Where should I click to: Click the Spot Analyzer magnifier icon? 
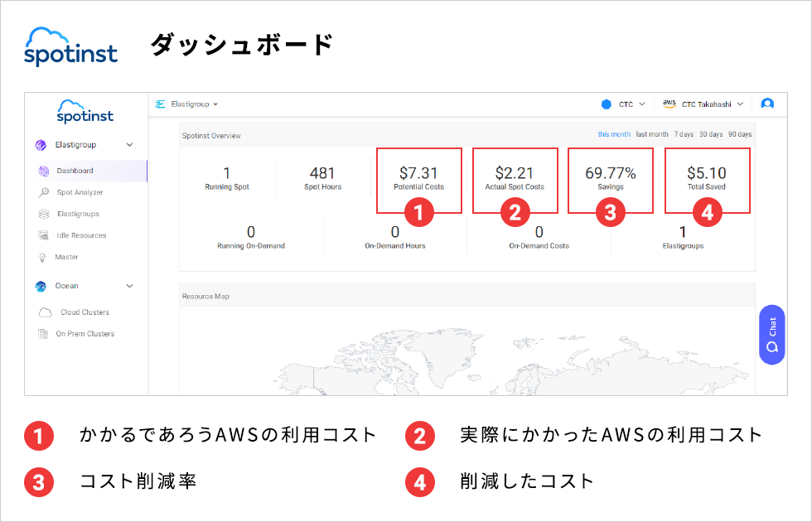[x=43, y=192]
